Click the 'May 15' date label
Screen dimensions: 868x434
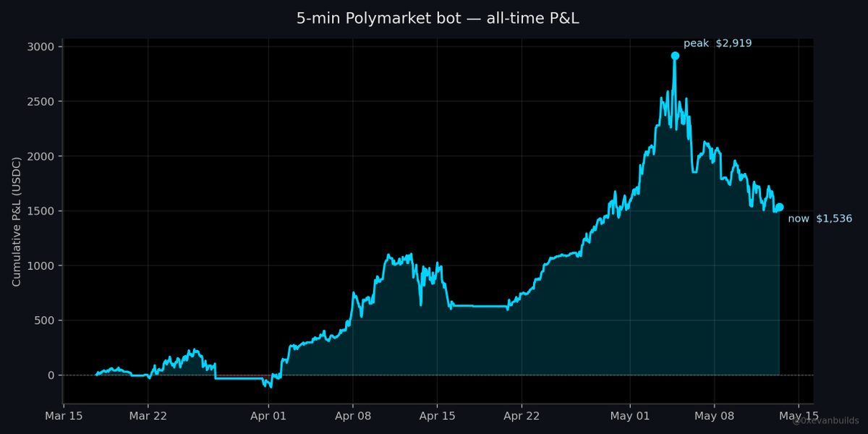tap(799, 417)
